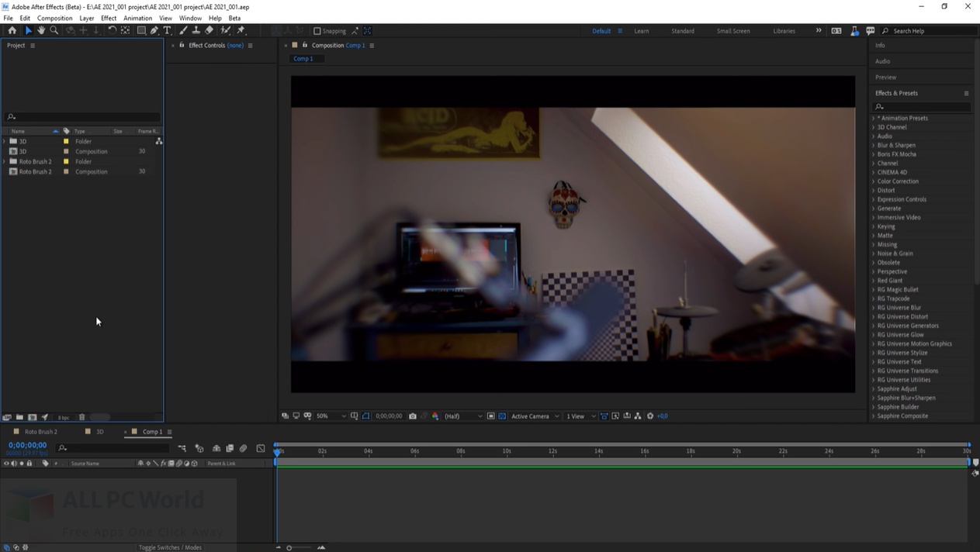980x552 pixels.
Task: Switch to the Small Screen workspace
Action: pyautogui.click(x=733, y=31)
